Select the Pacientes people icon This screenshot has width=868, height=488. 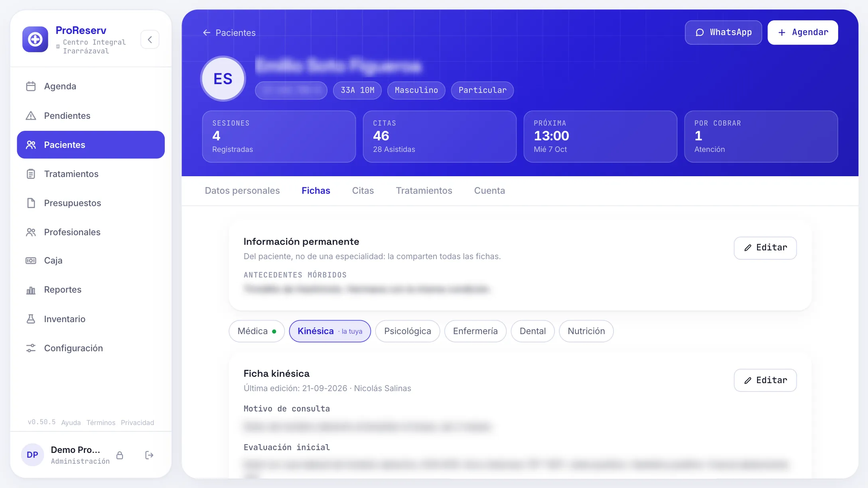click(x=31, y=145)
